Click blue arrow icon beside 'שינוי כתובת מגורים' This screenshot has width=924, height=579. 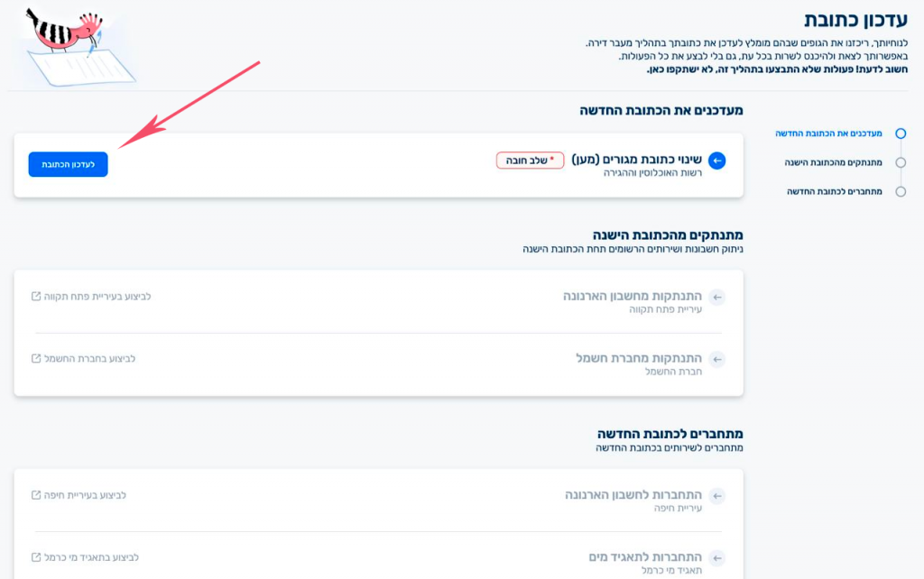(717, 161)
